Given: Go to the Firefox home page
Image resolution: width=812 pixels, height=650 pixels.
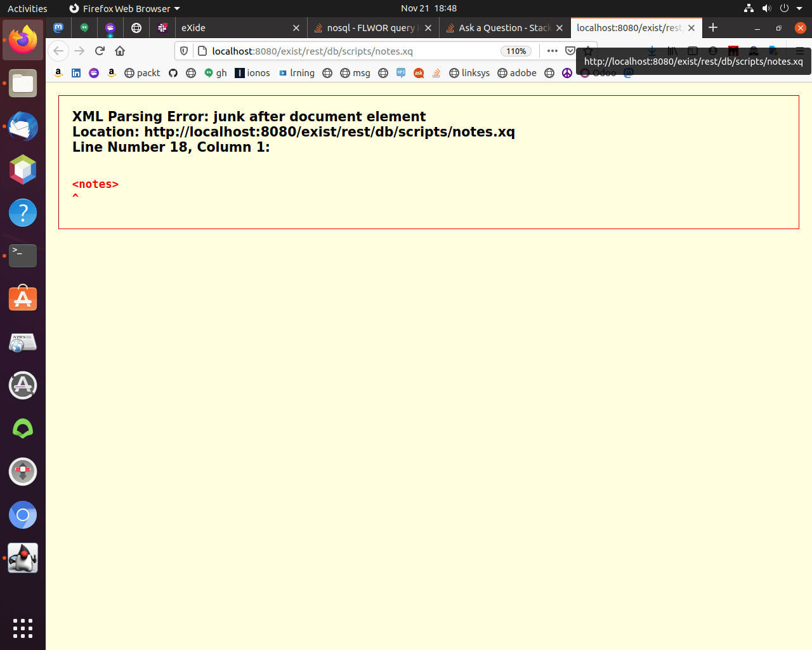Looking at the screenshot, I should pos(120,51).
